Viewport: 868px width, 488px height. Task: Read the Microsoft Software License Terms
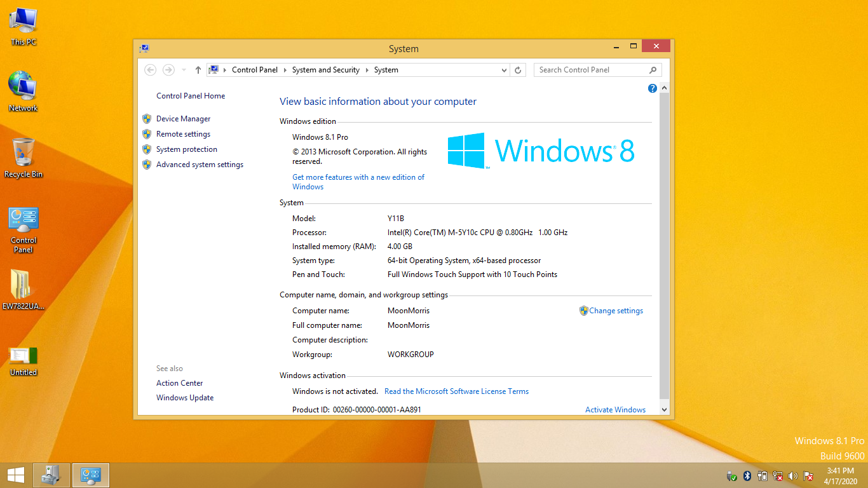tap(456, 391)
